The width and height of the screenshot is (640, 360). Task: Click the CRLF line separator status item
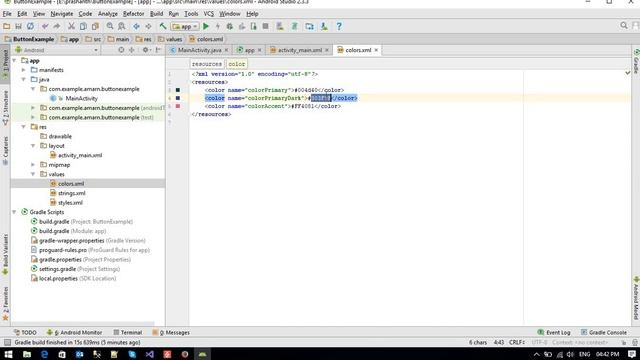(517, 342)
